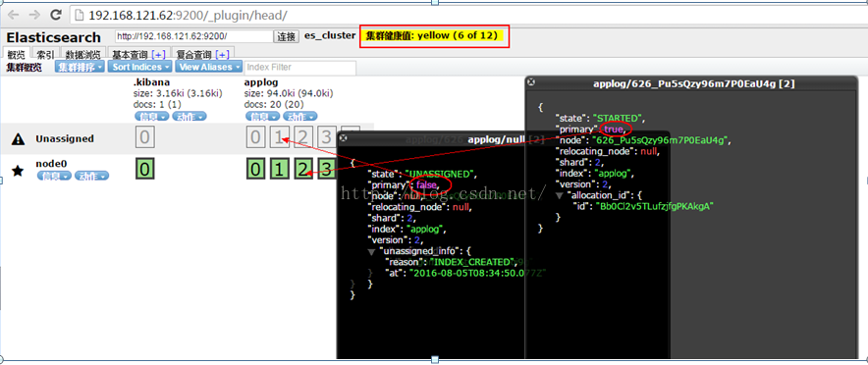The image size is (868, 365).
Task: Reload the page with the refresh icon
Action: (x=55, y=15)
